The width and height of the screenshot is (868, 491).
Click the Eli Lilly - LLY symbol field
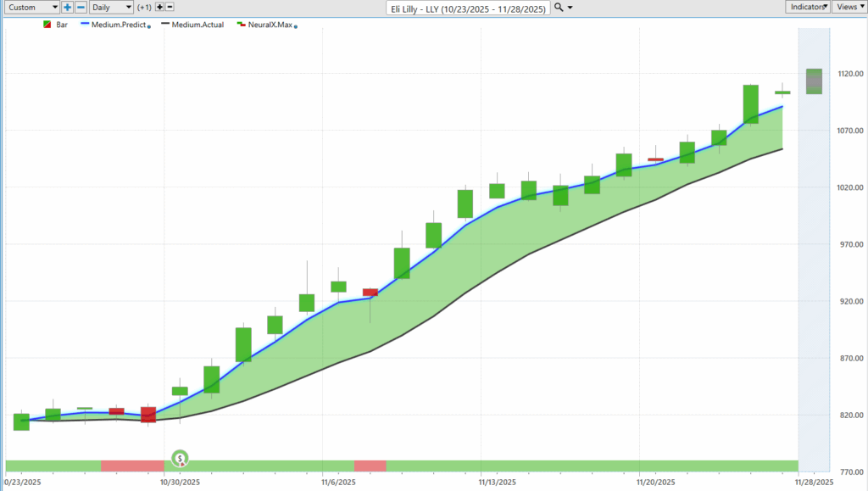467,8
